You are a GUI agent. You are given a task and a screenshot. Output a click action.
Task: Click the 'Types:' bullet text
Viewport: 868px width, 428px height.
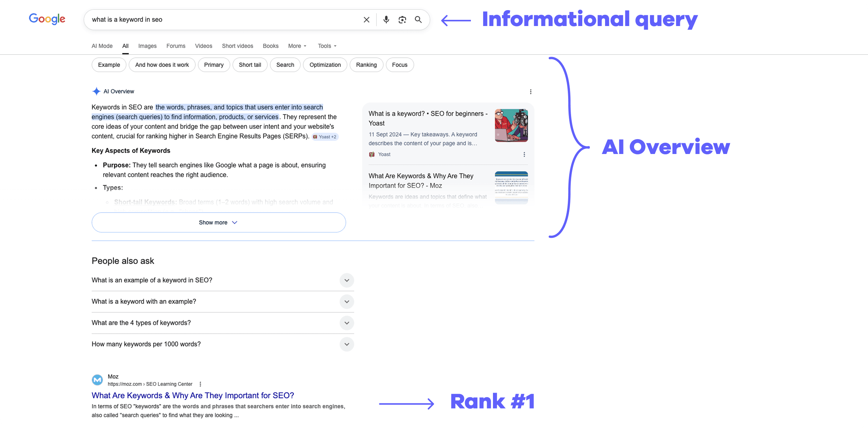click(x=113, y=188)
